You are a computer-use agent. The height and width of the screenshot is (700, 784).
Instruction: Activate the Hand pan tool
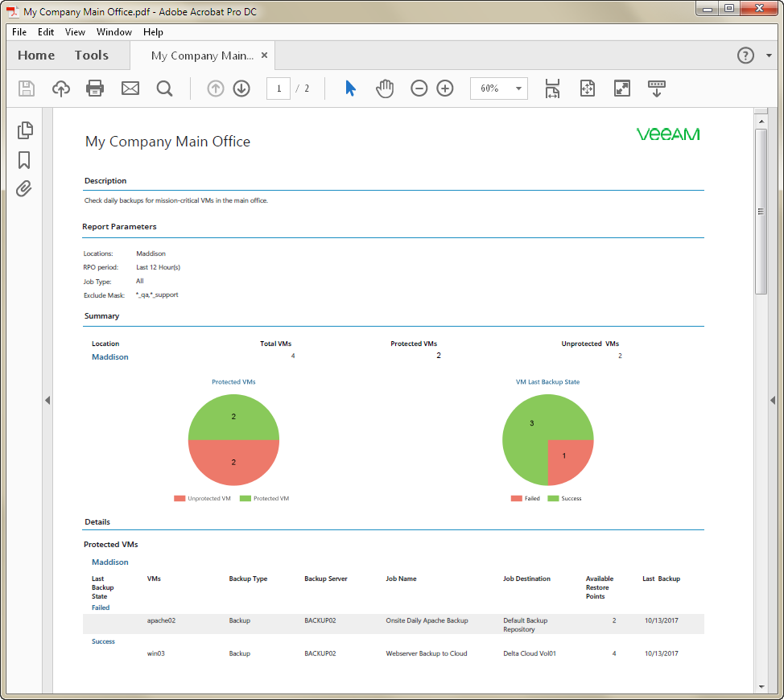[385, 89]
